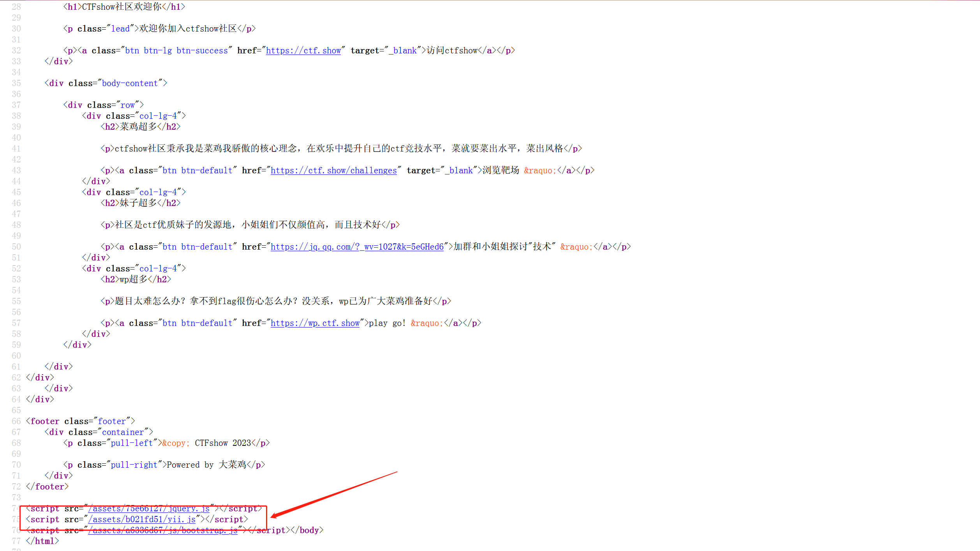Click the 菜鸡超多 h2 heading
Image resolution: width=980 pixels, height=551 pixels.
coord(138,127)
